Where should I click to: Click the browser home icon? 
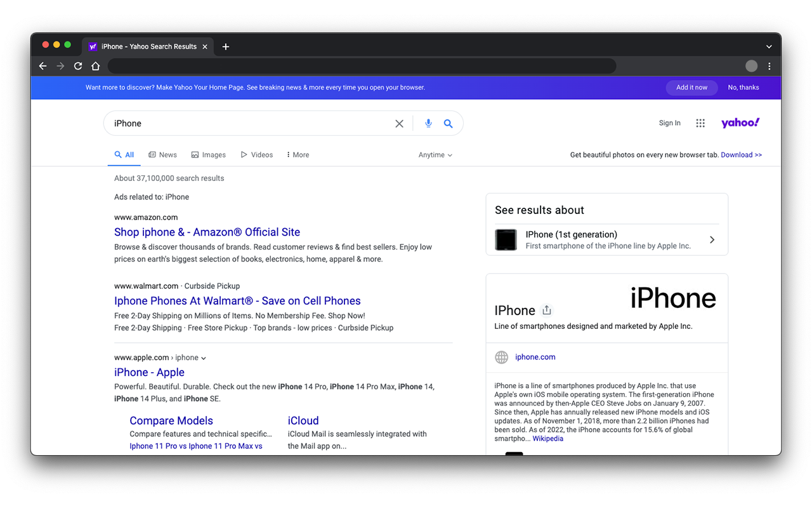(96, 66)
